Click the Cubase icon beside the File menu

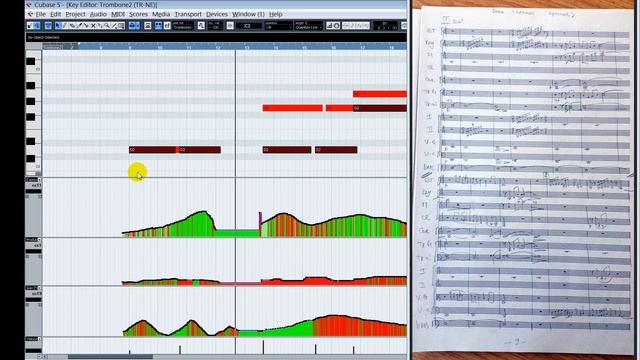click(30, 14)
